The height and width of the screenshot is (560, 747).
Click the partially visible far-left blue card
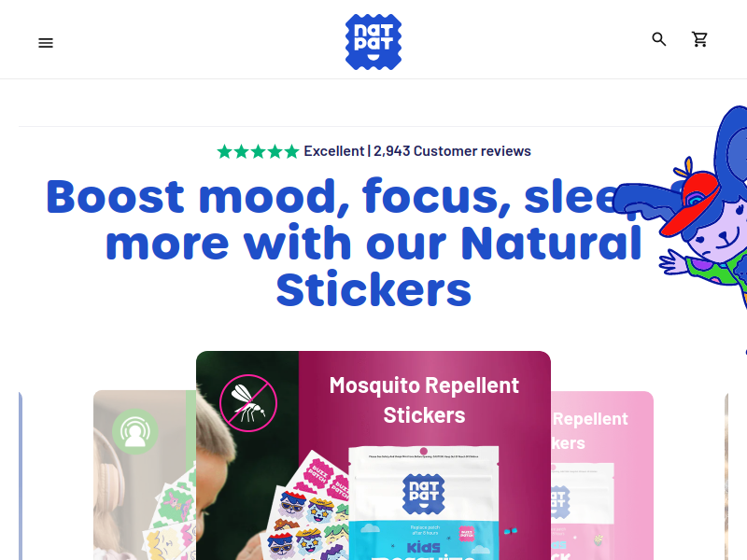21,475
